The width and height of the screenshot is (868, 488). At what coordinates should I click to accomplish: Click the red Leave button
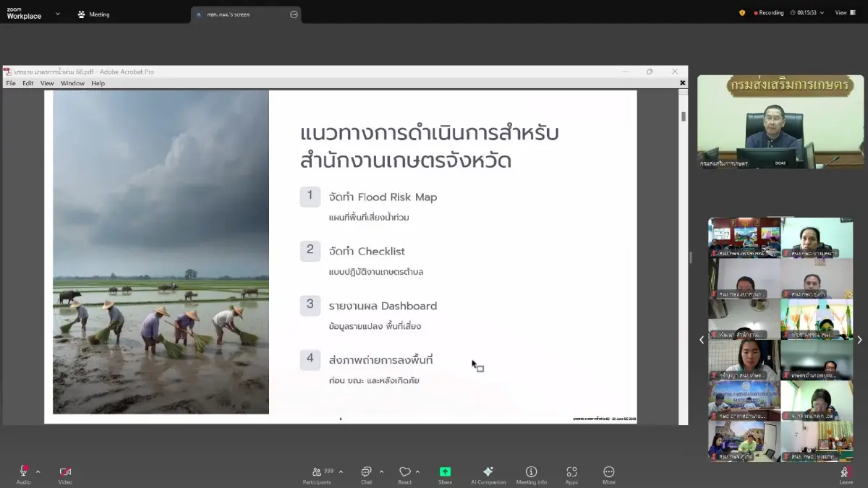point(845,471)
